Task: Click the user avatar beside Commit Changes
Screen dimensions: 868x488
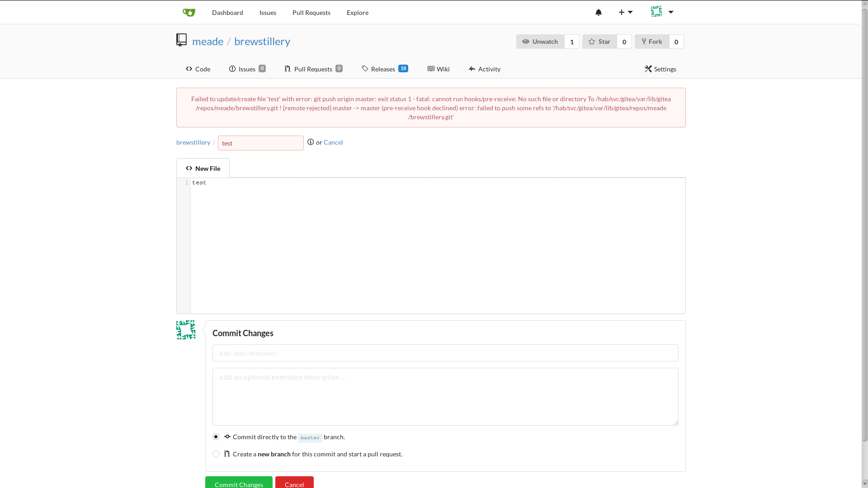Action: pos(186,330)
